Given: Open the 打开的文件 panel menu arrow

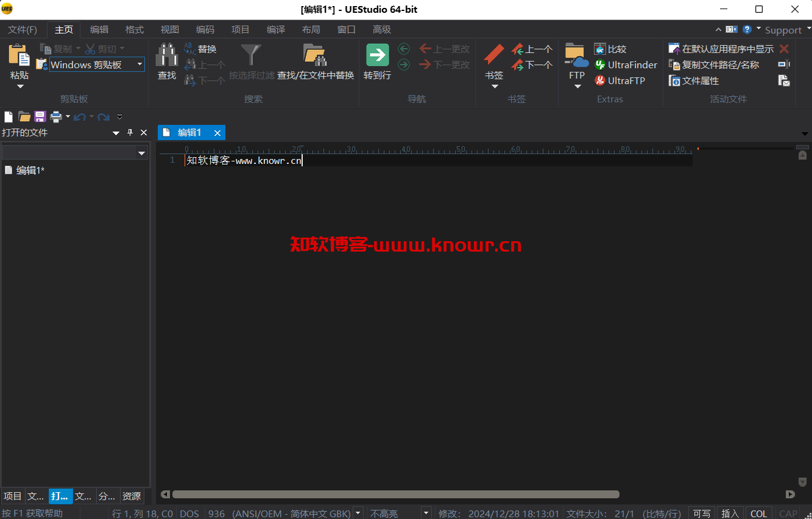Looking at the screenshot, I should click(x=116, y=133).
